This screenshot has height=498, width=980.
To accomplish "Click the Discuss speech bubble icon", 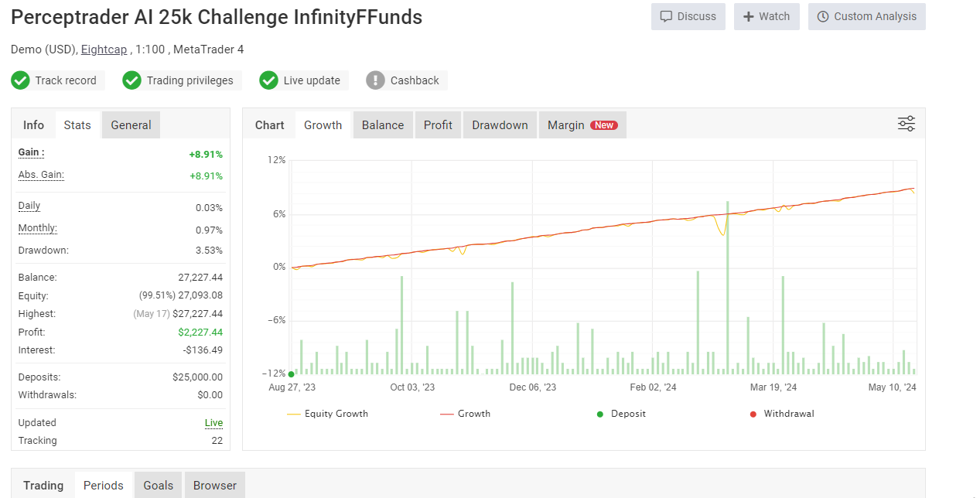I will click(666, 16).
